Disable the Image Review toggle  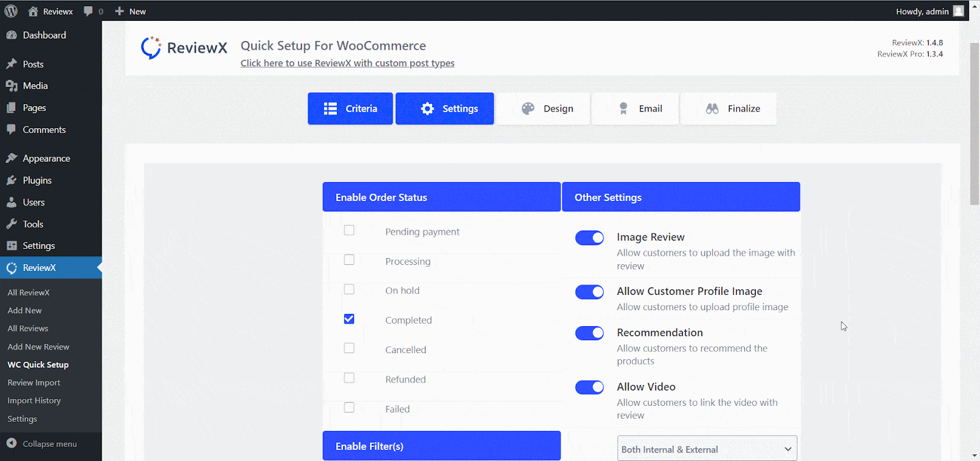tap(589, 238)
